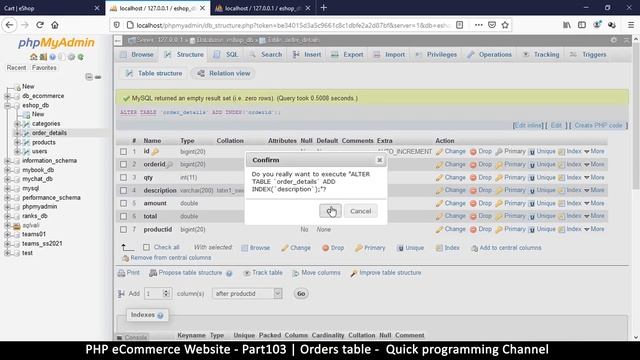
Task: Click the Index icon in description row
Action: (x=562, y=190)
